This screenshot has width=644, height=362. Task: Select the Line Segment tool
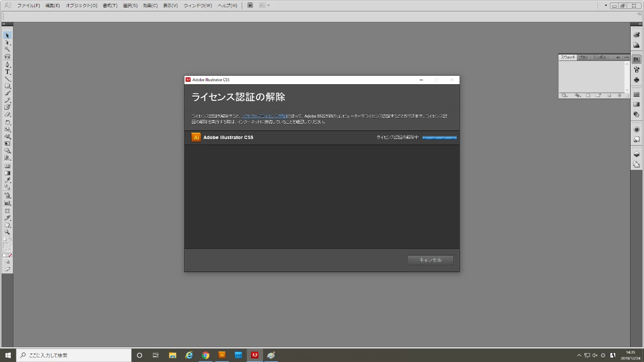[x=7, y=79]
